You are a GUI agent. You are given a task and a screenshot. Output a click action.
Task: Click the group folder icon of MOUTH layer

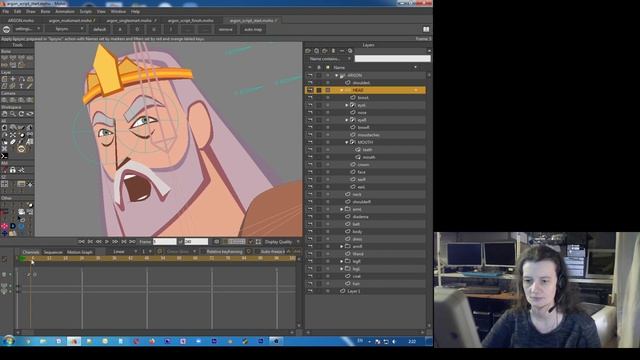pos(353,142)
